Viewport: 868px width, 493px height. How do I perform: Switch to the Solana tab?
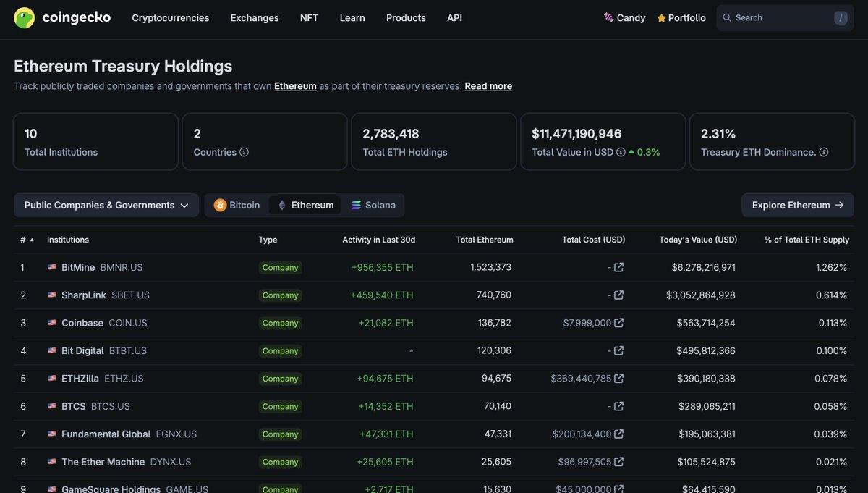point(373,205)
